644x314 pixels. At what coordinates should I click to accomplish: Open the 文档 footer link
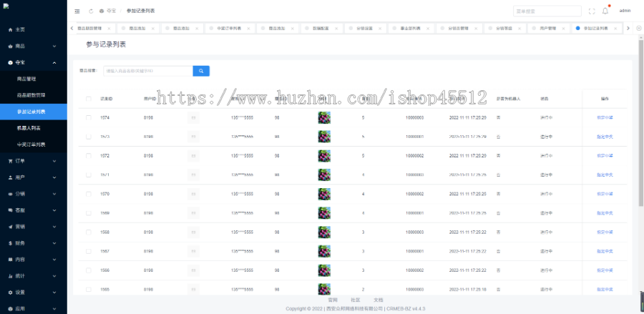point(379,300)
